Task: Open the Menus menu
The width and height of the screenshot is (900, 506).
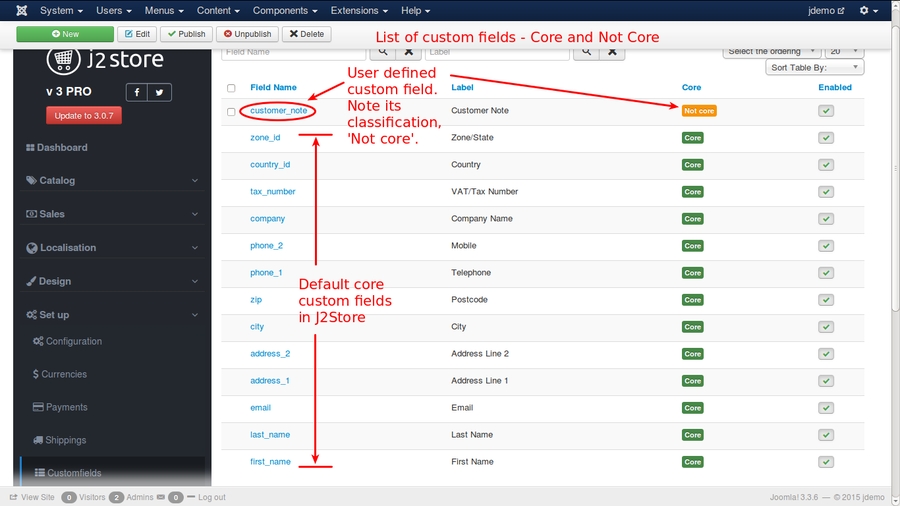Action: (164, 10)
